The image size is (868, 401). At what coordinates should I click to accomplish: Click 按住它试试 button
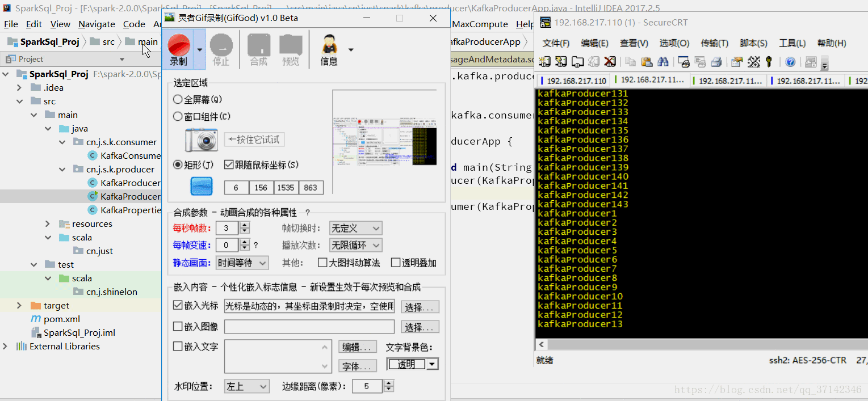254,140
